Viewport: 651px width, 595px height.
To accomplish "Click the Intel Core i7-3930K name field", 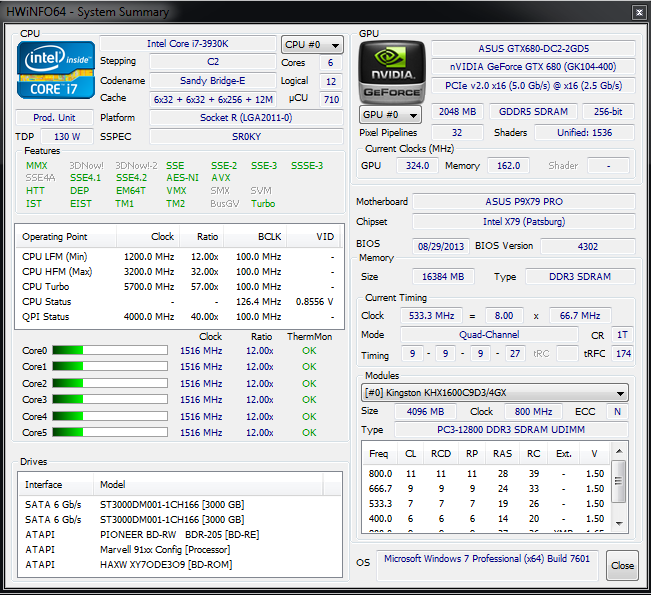I will point(188,44).
